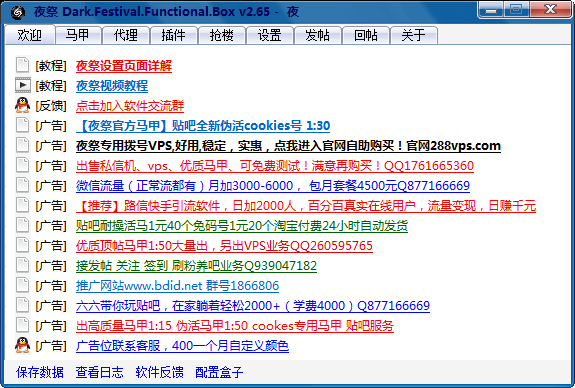Viewport: 575px width, 388px height.
Task: Open 接发帖 关注 签到 刷粉养吧 link
Action: pos(196,266)
